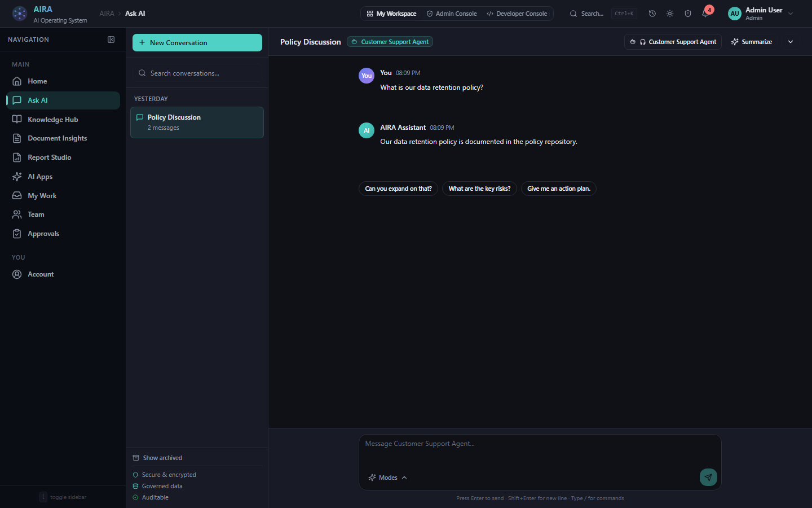Click the send message arrow button
Viewport: 812px width, 508px height.
(708, 477)
